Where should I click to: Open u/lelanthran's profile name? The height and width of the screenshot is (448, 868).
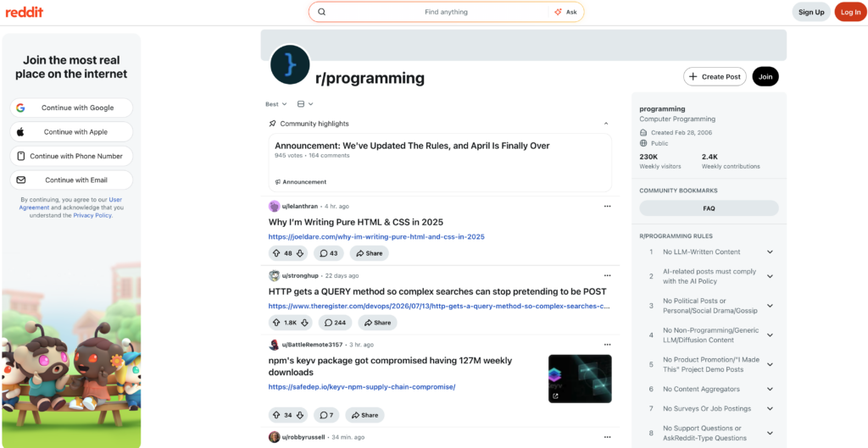[x=300, y=207]
